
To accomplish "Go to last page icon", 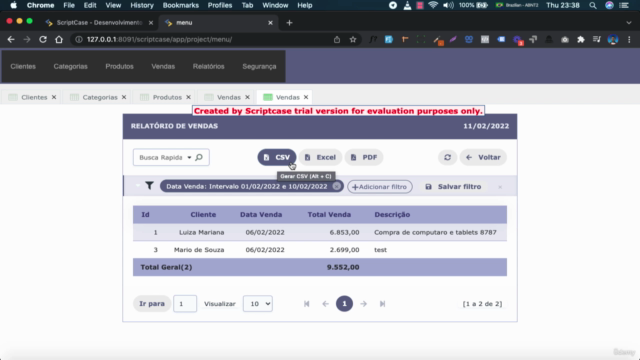I will [x=382, y=304].
